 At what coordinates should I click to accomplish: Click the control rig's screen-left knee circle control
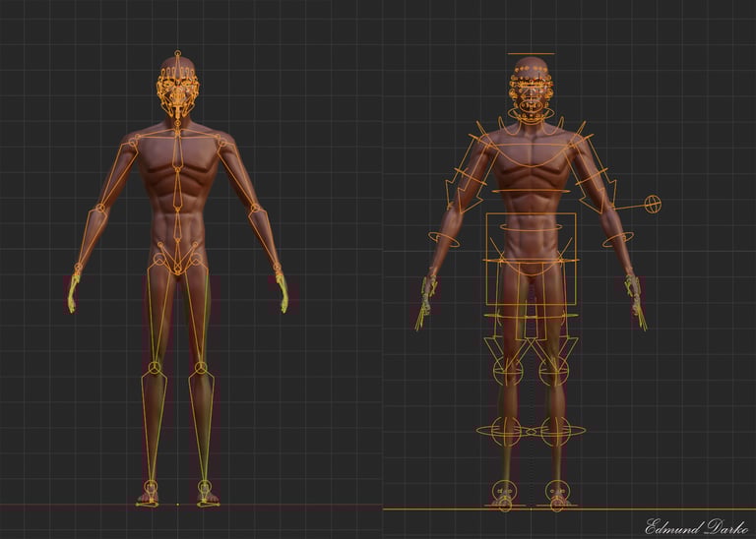point(508,372)
